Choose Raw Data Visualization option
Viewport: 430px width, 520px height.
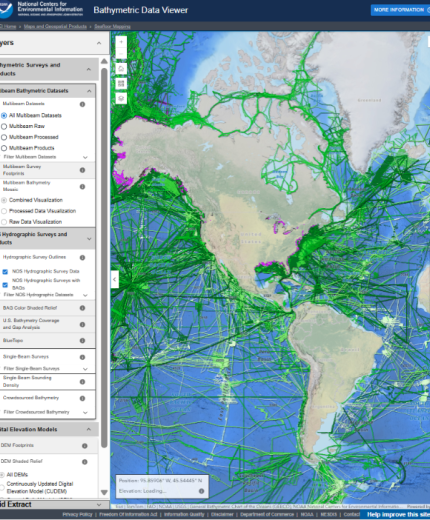pos(4,222)
